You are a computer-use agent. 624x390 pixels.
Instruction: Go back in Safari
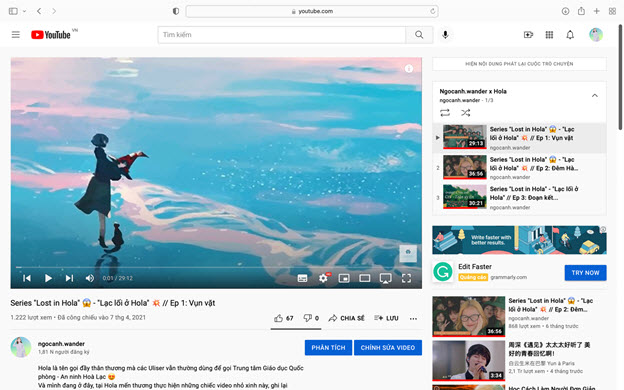(39, 11)
